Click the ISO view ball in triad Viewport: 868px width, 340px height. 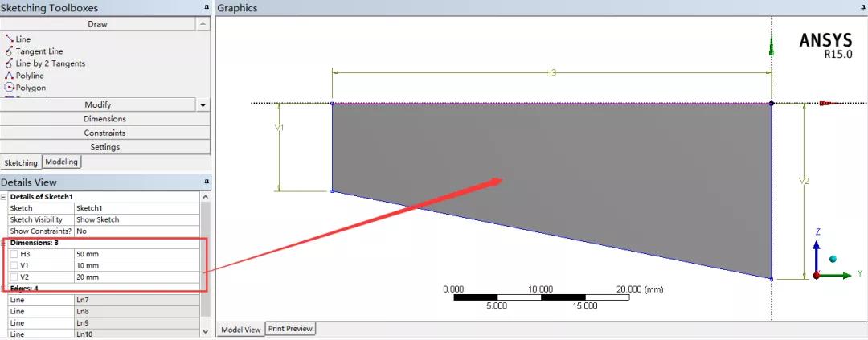pos(833,259)
